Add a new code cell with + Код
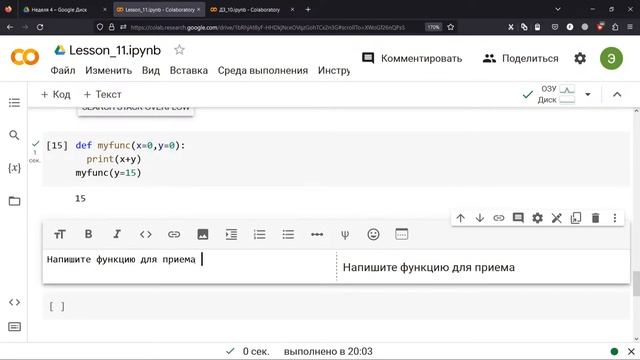 (x=56, y=94)
